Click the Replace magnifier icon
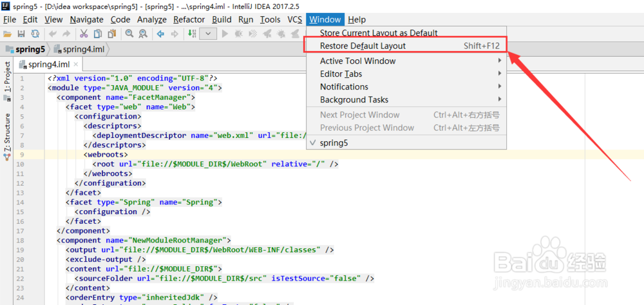 pyautogui.click(x=143, y=34)
